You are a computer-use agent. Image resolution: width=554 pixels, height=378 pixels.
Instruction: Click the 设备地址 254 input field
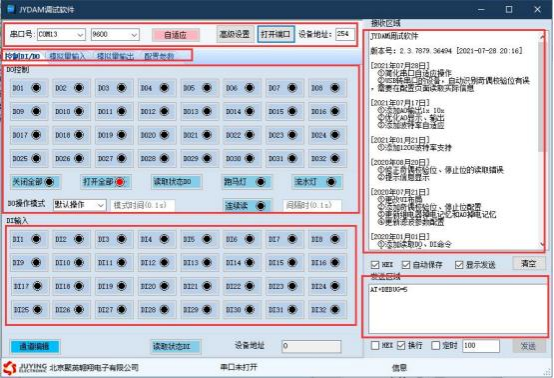[345, 34]
